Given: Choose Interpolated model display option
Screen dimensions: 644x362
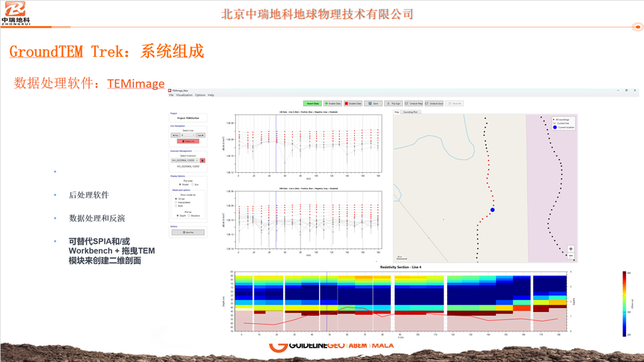Looking at the screenshot, I should point(176,202).
